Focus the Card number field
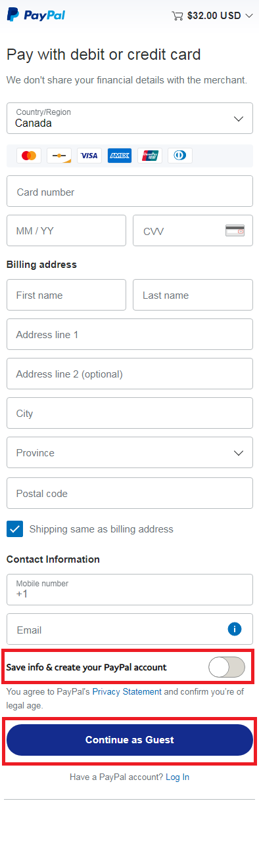Screen dimensions: 259x868 pyautogui.click(x=129, y=191)
